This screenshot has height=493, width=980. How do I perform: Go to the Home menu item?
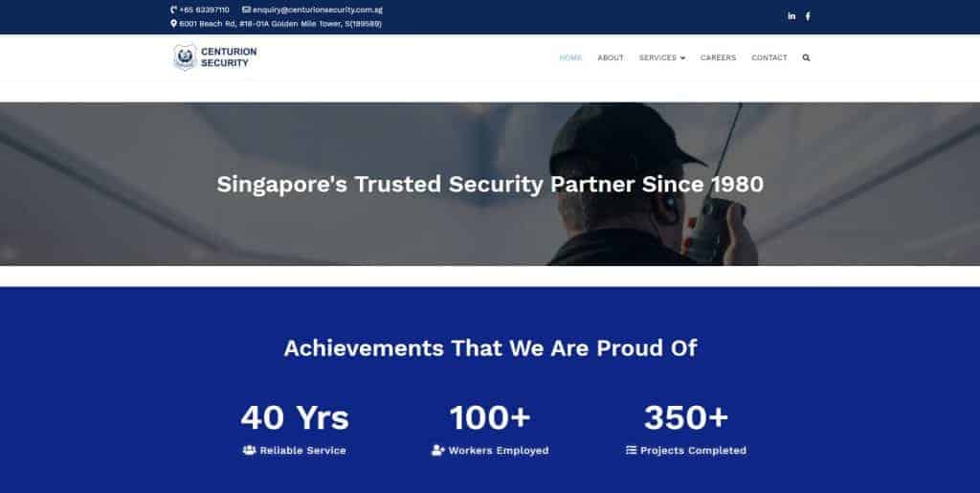coord(570,57)
